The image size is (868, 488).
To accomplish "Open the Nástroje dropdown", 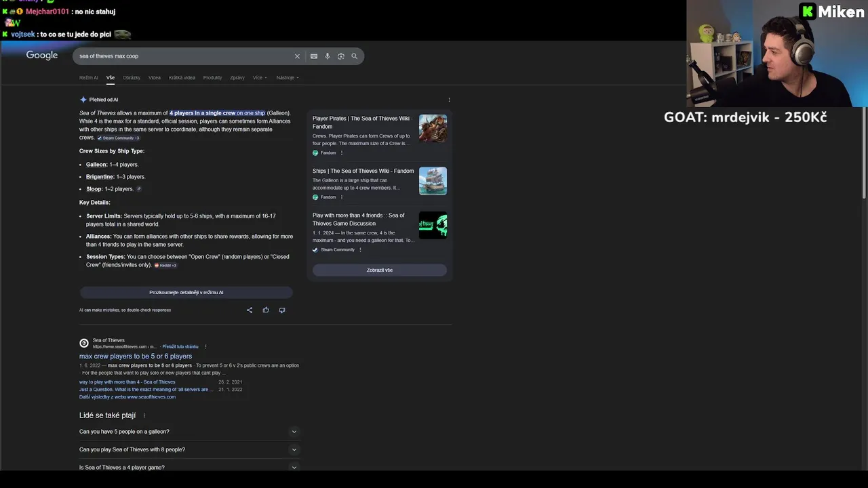I will [288, 78].
